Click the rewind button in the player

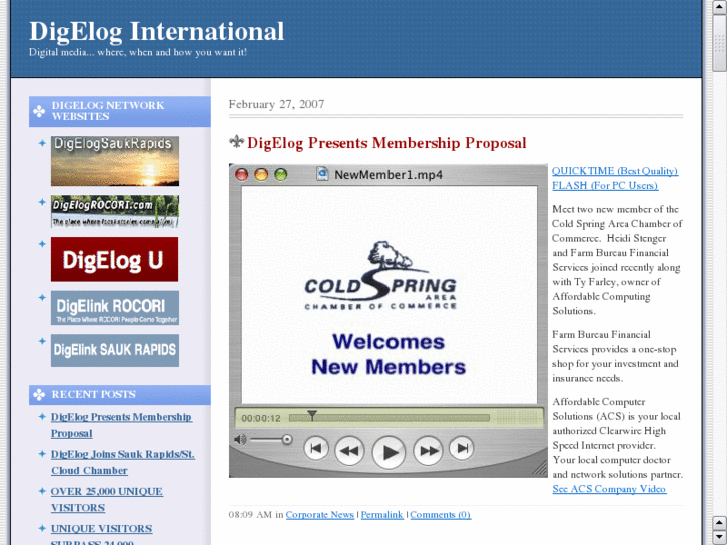[x=349, y=450]
